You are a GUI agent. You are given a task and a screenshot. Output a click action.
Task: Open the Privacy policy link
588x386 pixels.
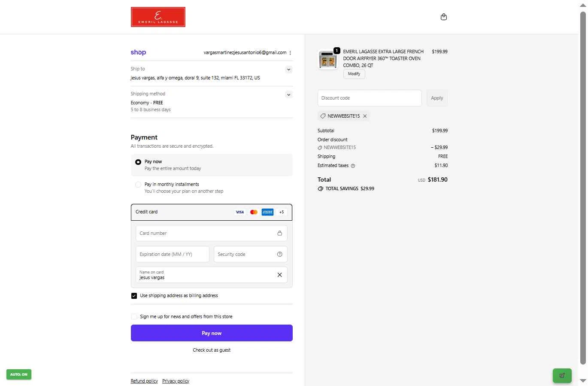(x=176, y=381)
